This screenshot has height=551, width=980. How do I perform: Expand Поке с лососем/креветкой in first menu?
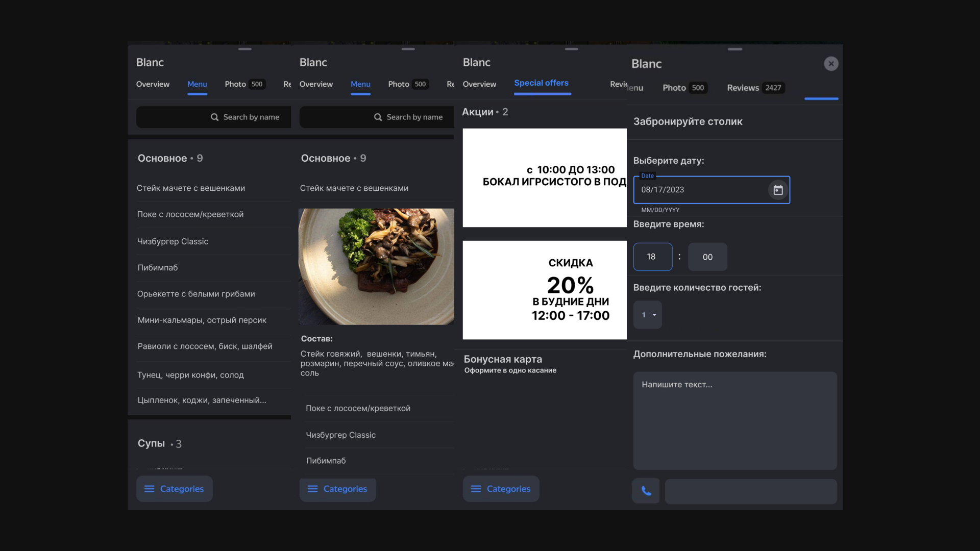point(190,214)
